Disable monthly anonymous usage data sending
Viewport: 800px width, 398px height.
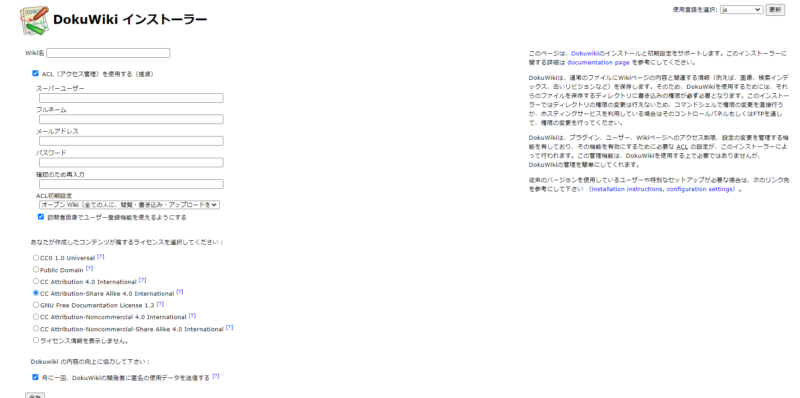click(x=35, y=377)
